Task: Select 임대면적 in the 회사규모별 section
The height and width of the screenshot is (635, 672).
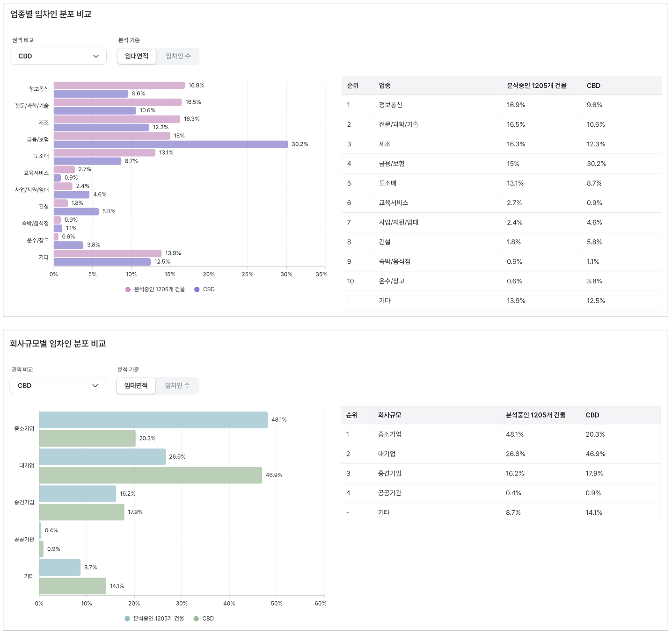Action: click(x=136, y=386)
